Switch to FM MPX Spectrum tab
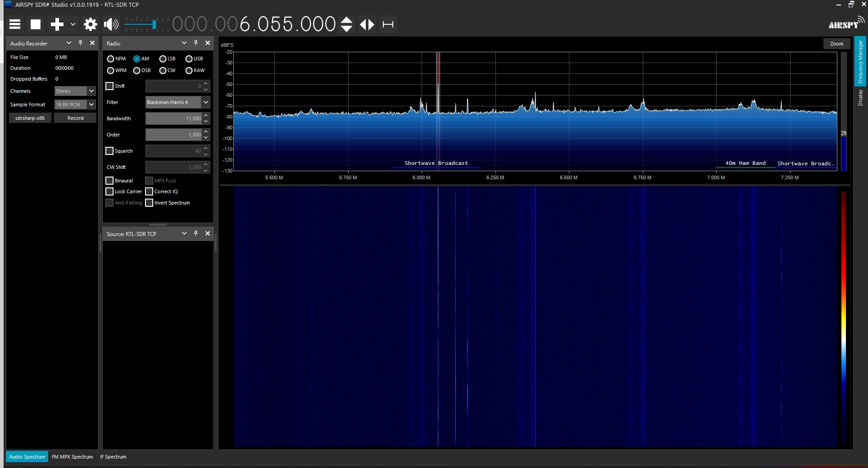This screenshot has width=868, height=468. 72,457
